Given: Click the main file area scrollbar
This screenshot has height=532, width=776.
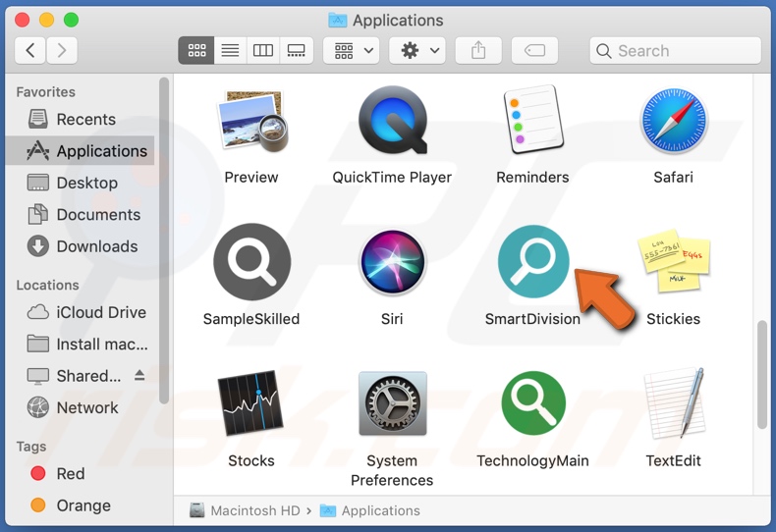Looking at the screenshot, I should point(762,375).
